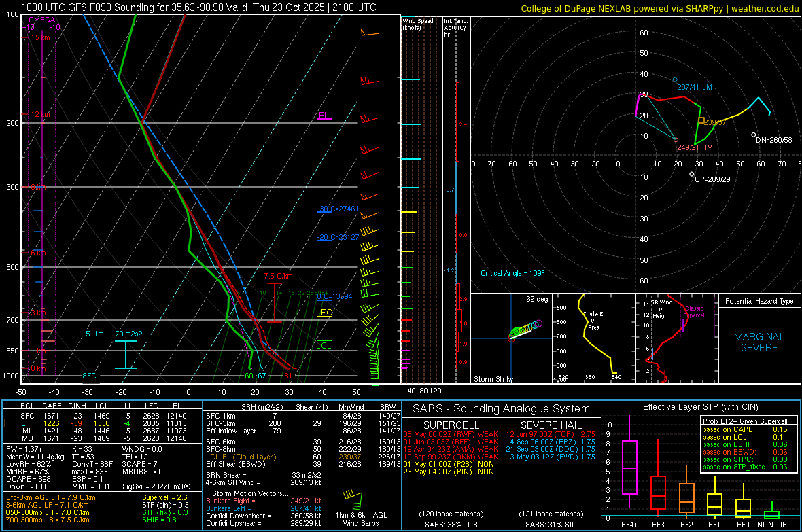Screen dimensions: 802x532
Task: Click the Critical Angle = 109° text
Action: [512, 273]
